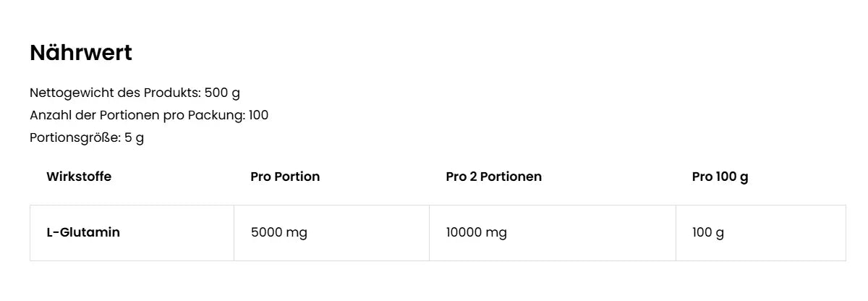The width and height of the screenshot is (868, 301).
Task: Click the 10000 mg table cell
Action: [476, 232]
